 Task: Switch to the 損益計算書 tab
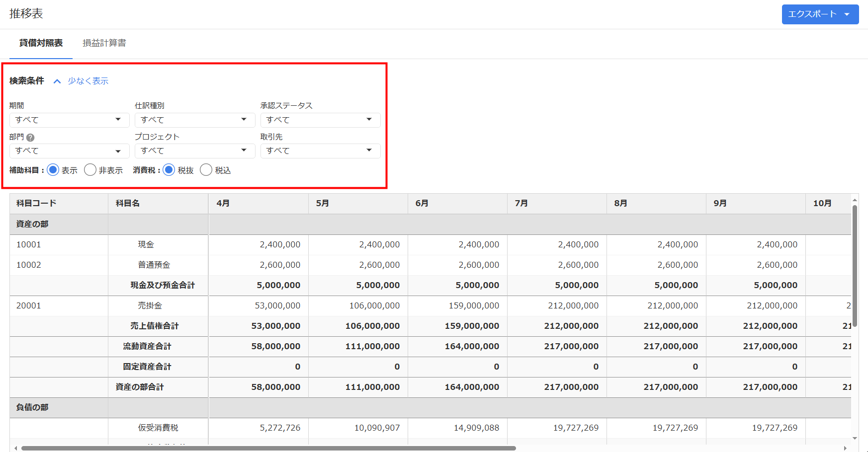coord(104,43)
